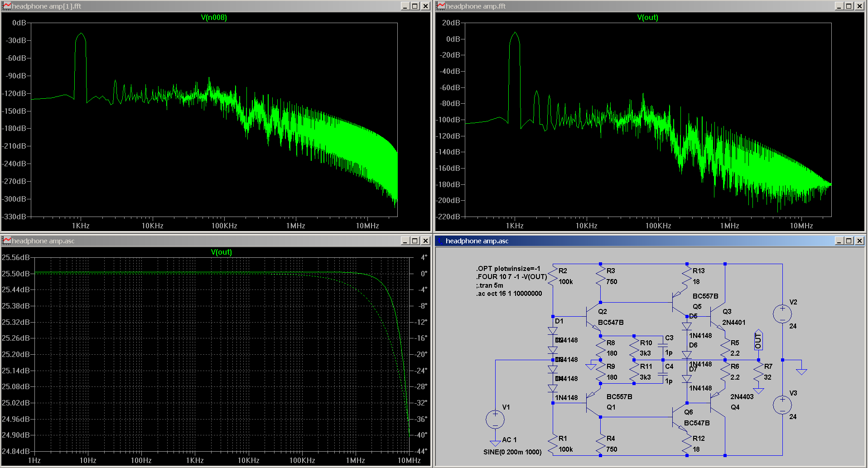Image resolution: width=868 pixels, height=468 pixels.
Task: Click the 10MHz label in headphone amp[1].fft plot
Action: click(x=367, y=226)
